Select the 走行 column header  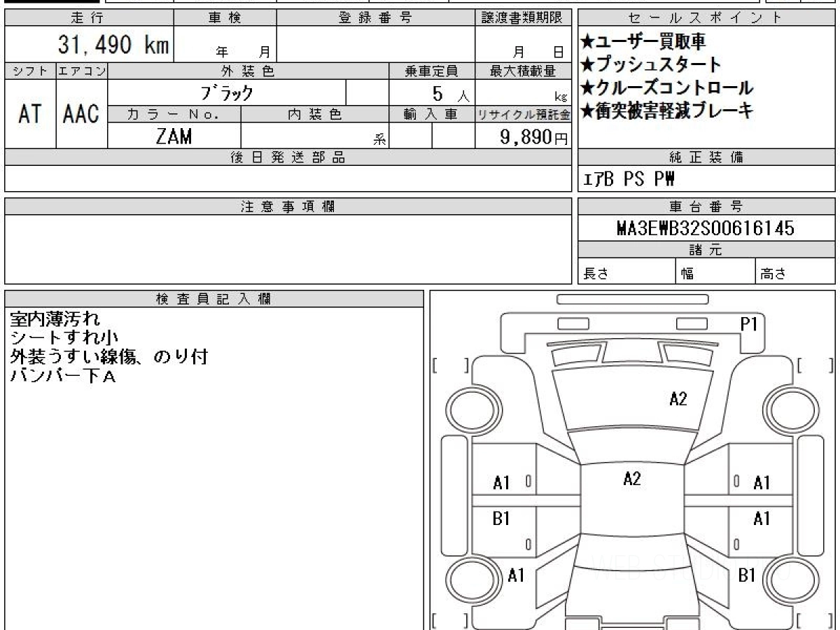click(88, 17)
